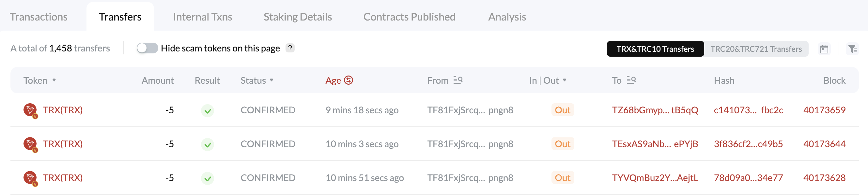Open the calendar date filter icon

pos(824,49)
